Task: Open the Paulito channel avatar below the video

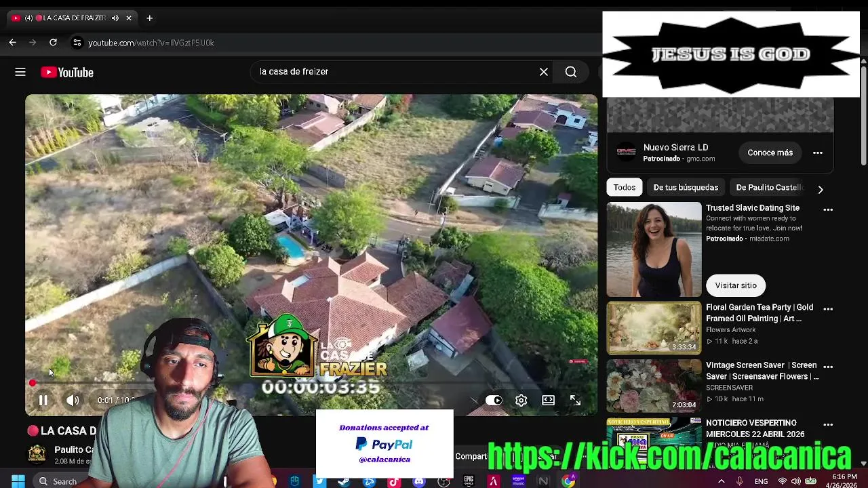Action: tap(37, 453)
